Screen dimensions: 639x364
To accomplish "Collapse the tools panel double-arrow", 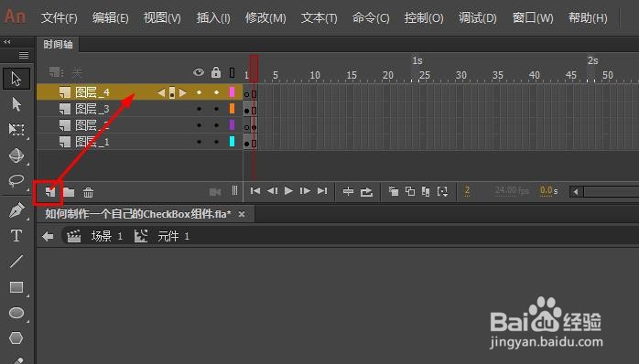I will point(7,41).
